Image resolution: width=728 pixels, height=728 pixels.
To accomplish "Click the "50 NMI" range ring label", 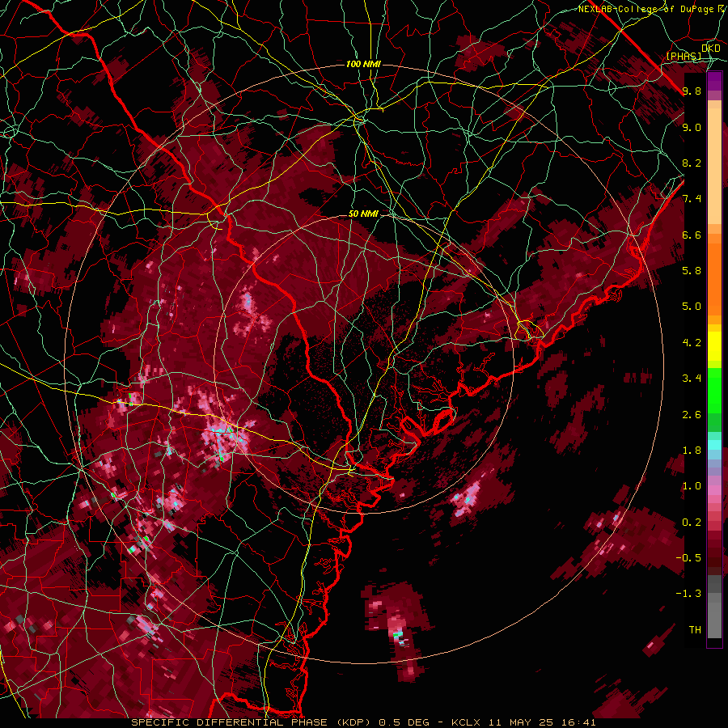I will pos(363,214).
